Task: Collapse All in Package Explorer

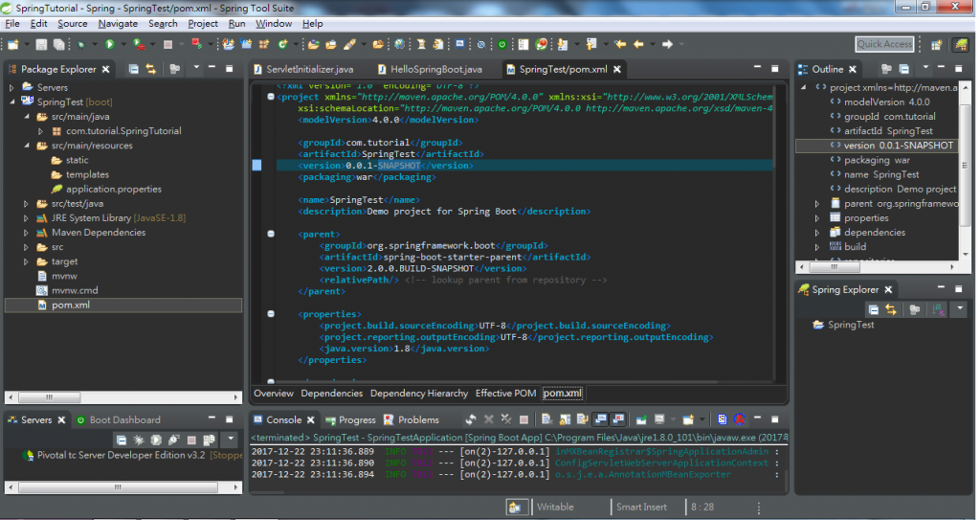Action: click(133, 69)
